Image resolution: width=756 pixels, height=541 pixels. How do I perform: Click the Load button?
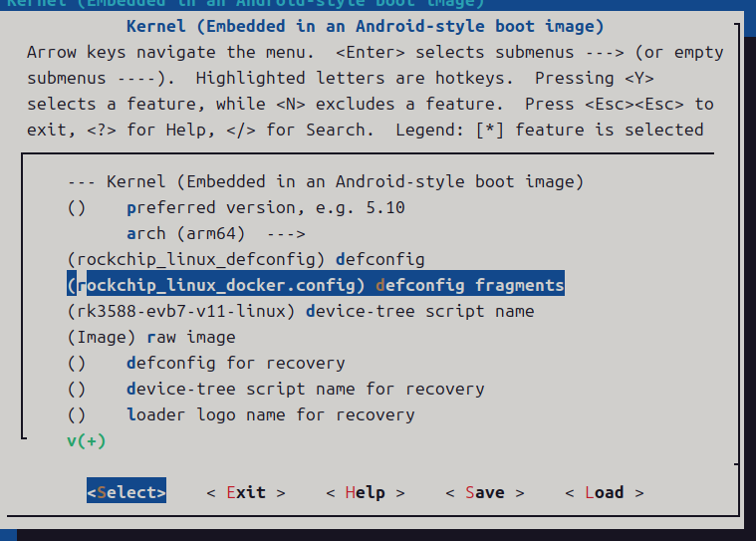click(x=604, y=492)
